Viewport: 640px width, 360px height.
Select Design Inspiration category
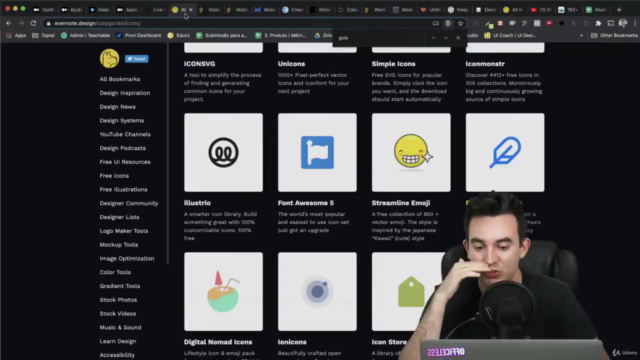(125, 93)
